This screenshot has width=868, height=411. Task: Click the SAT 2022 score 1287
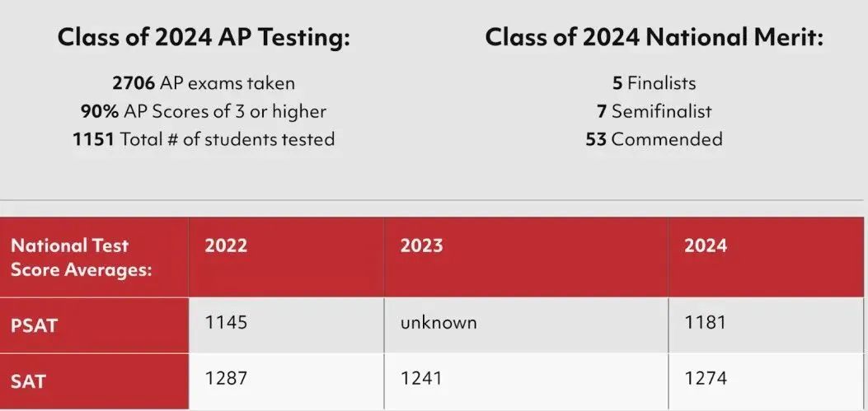pyautogui.click(x=226, y=378)
